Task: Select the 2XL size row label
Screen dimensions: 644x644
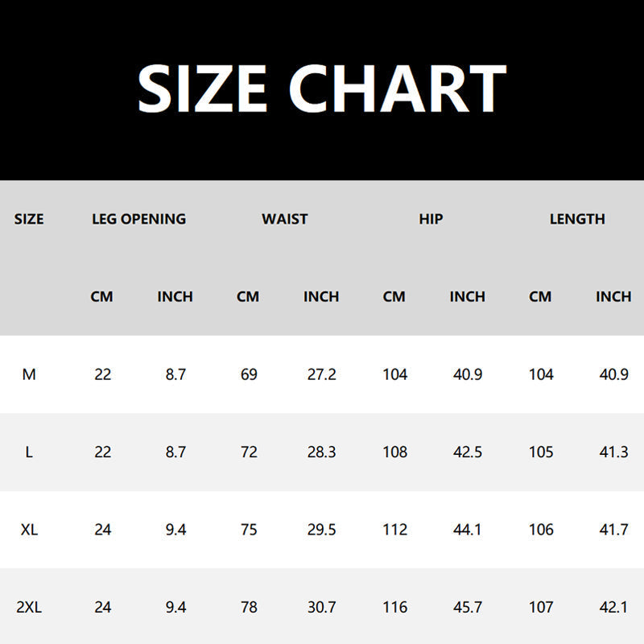Action: [29, 607]
